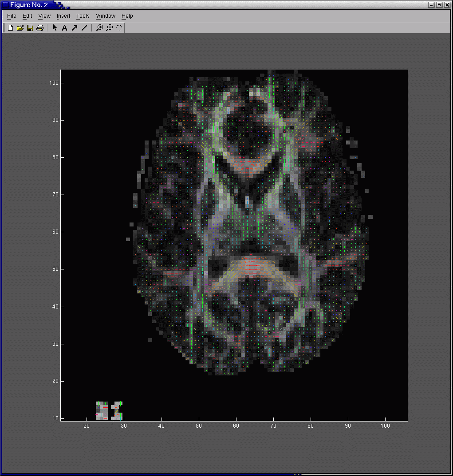Screen dimensions: 453x476
Task: Save the figure using the floppy disk icon
Action: (x=30, y=28)
